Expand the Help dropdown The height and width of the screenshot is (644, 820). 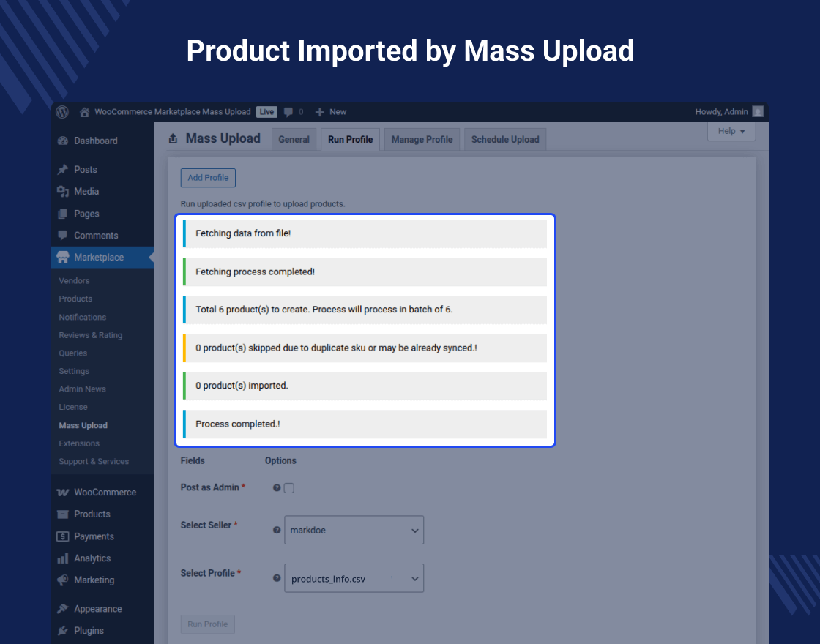point(731,131)
